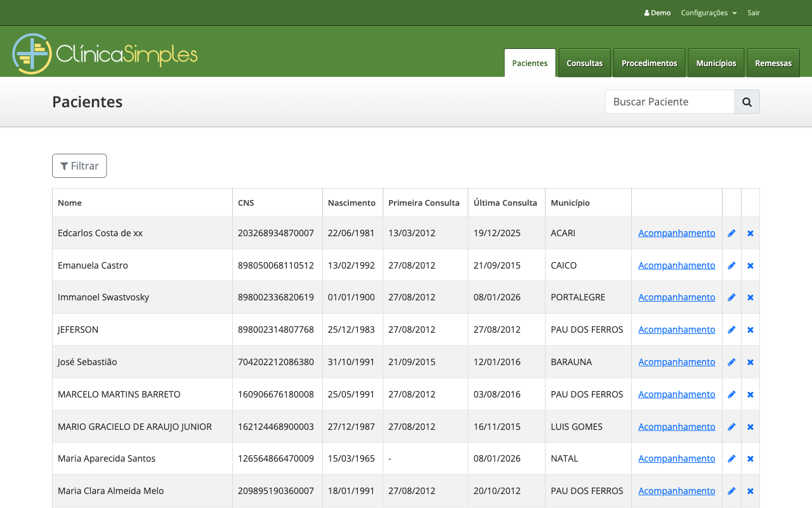This screenshot has height=508, width=812.
Task: Edit Maria Aparecida Santos record
Action: click(x=731, y=458)
